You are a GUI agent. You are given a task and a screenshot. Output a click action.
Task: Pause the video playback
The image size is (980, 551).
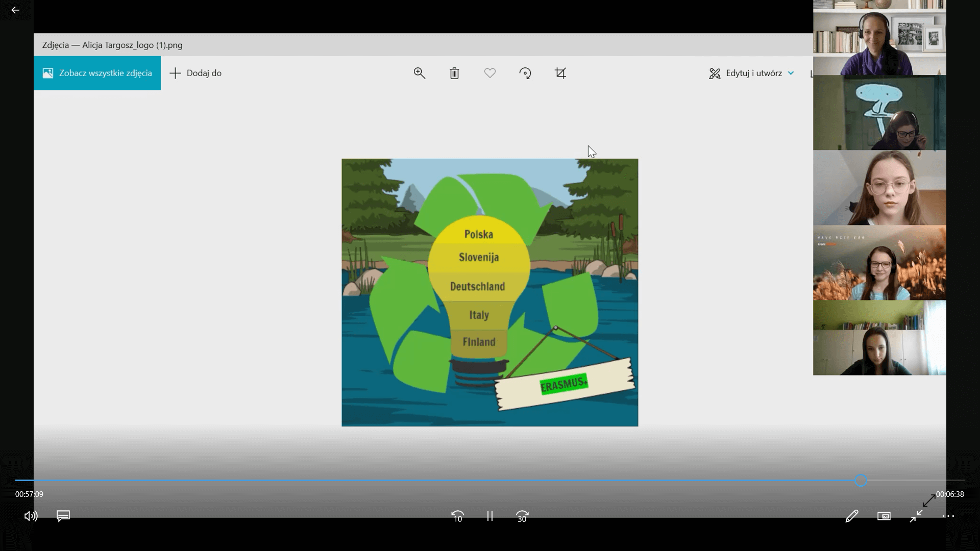point(490,516)
